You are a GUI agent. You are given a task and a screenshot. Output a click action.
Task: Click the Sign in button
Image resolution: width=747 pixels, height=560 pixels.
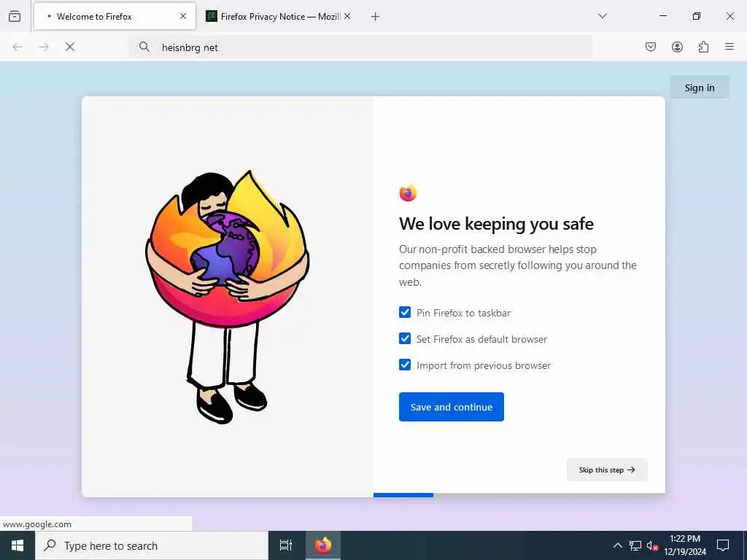pos(700,87)
